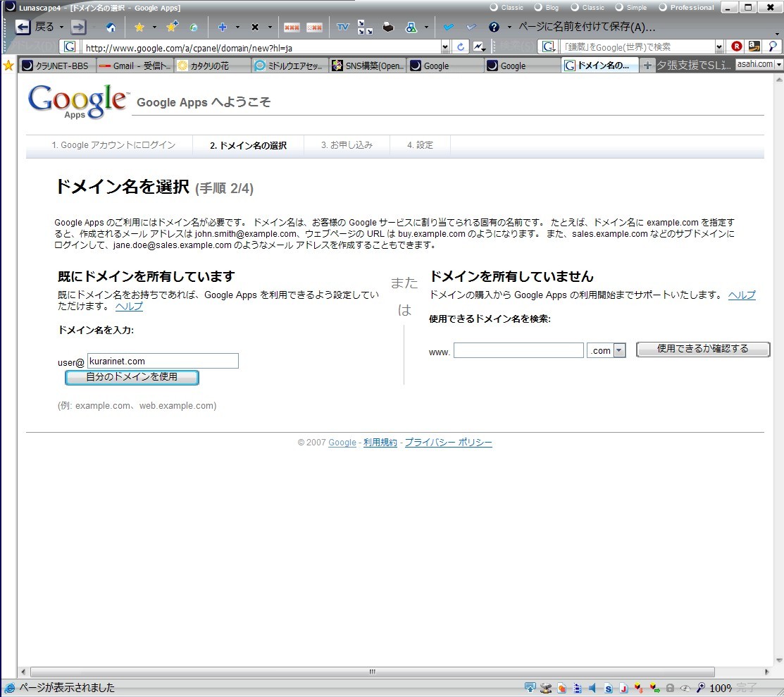Open the asahi.com dropdown on the tab bar

click(778, 64)
